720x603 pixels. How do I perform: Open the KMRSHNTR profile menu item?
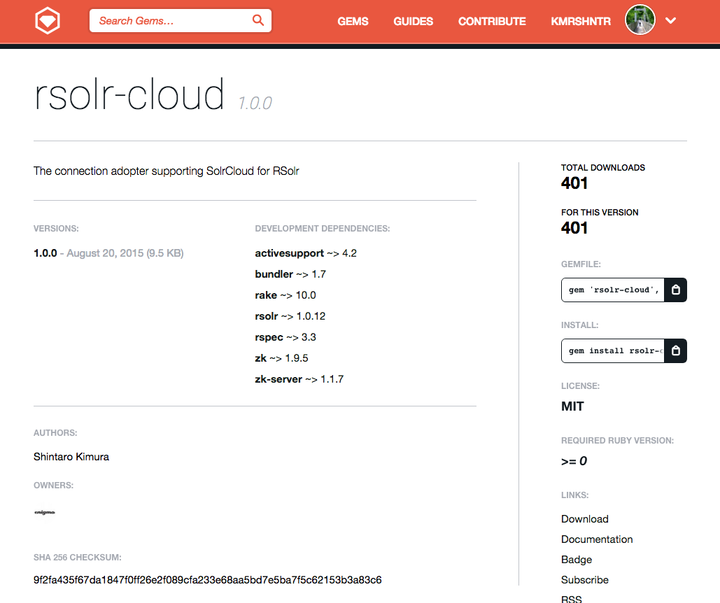click(581, 21)
